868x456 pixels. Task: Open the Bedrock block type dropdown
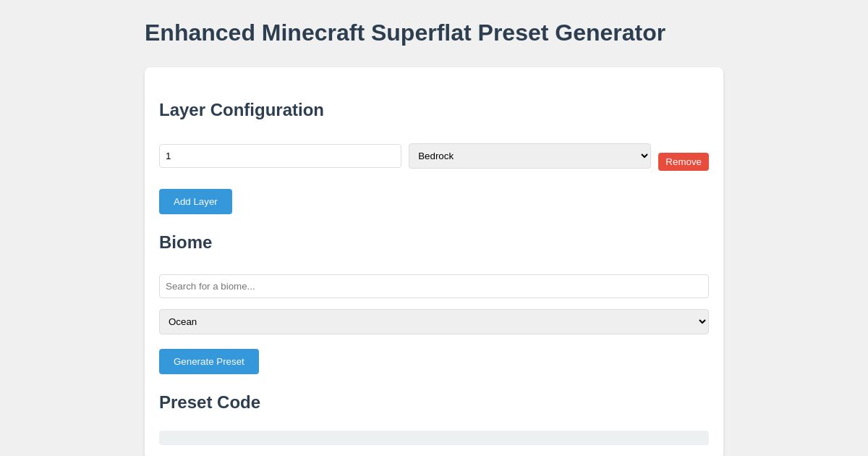[x=529, y=156]
